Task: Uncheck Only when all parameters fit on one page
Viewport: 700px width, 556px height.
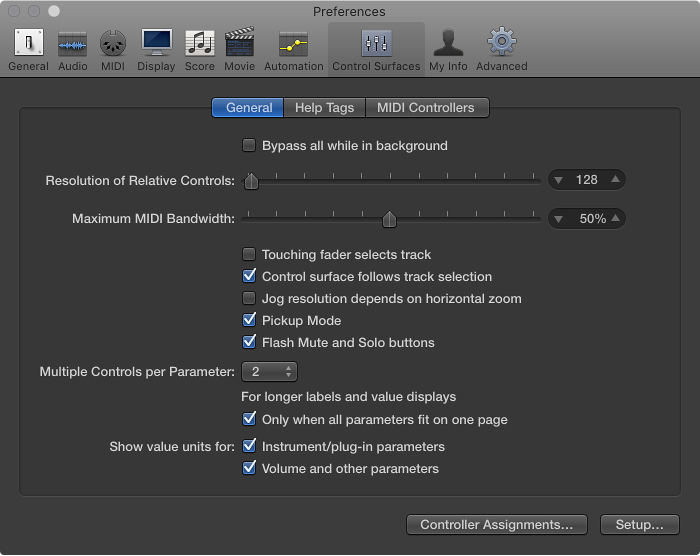Action: click(249, 419)
